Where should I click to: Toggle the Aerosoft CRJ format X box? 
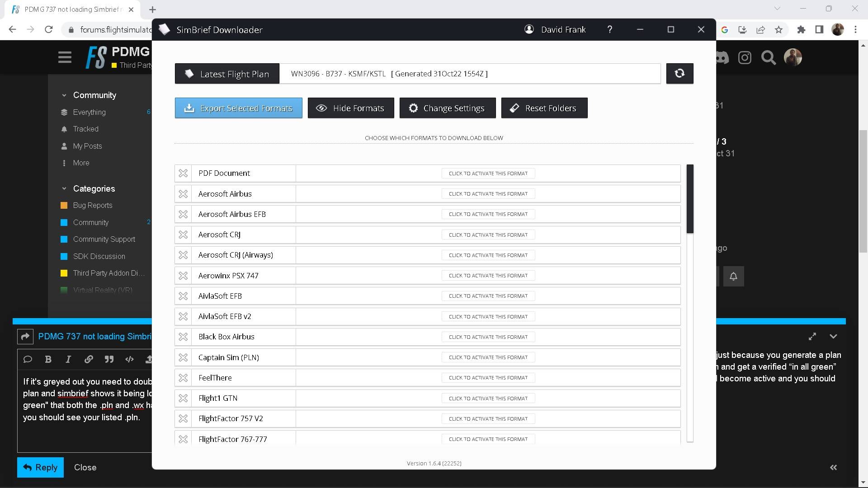(x=183, y=235)
